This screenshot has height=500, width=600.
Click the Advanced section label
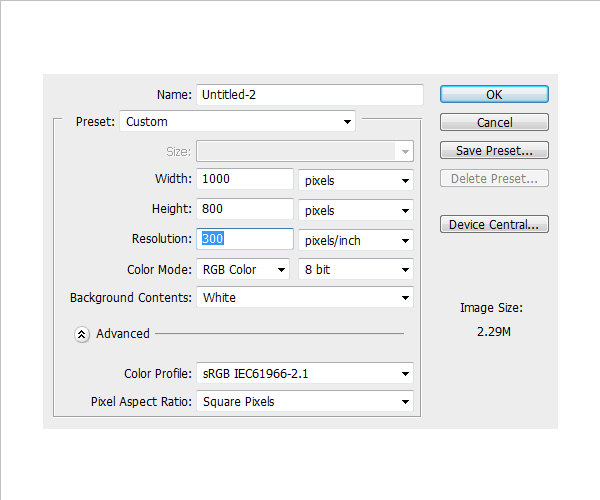tap(123, 334)
